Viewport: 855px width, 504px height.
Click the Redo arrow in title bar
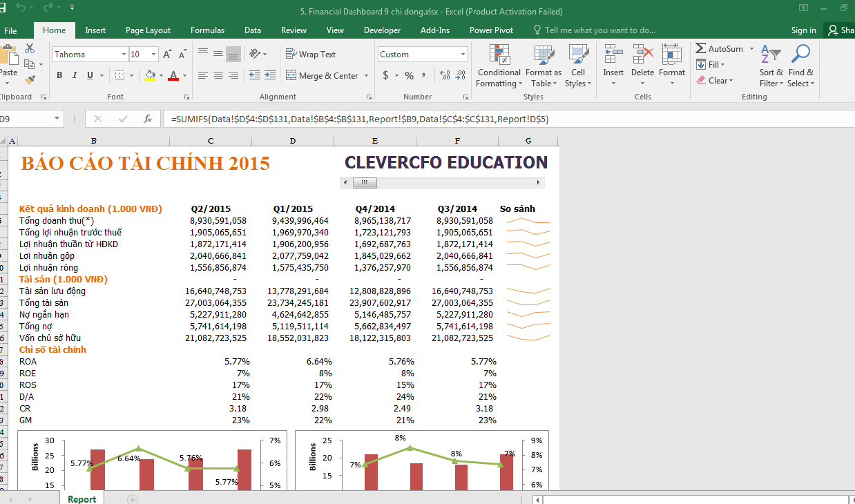tap(48, 8)
